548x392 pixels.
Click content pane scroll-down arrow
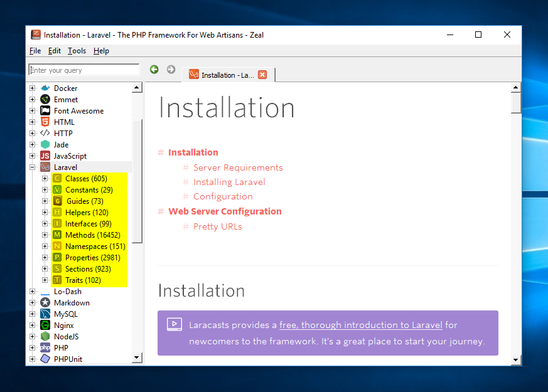pos(515,359)
